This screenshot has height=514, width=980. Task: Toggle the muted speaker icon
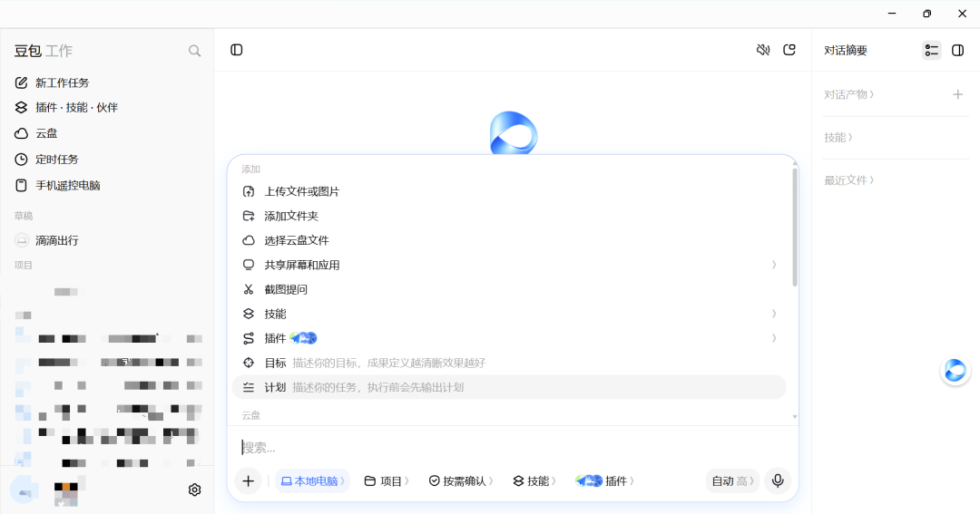763,50
